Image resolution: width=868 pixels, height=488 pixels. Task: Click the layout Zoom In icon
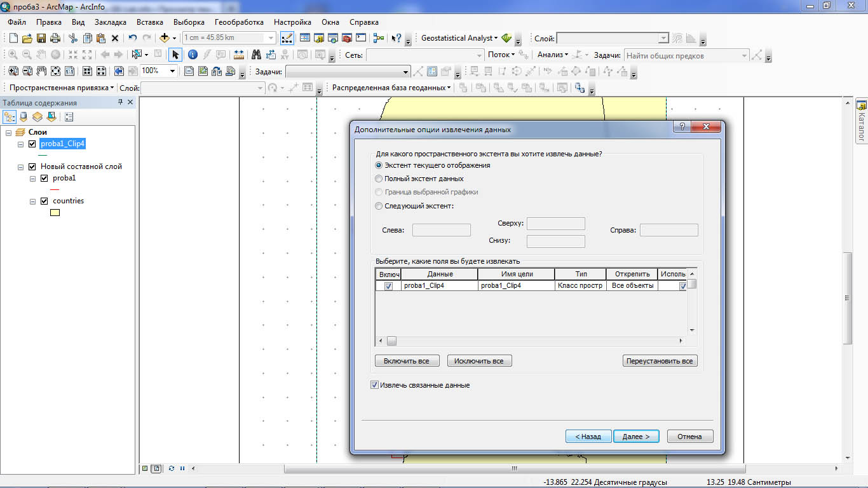pyautogui.click(x=13, y=71)
